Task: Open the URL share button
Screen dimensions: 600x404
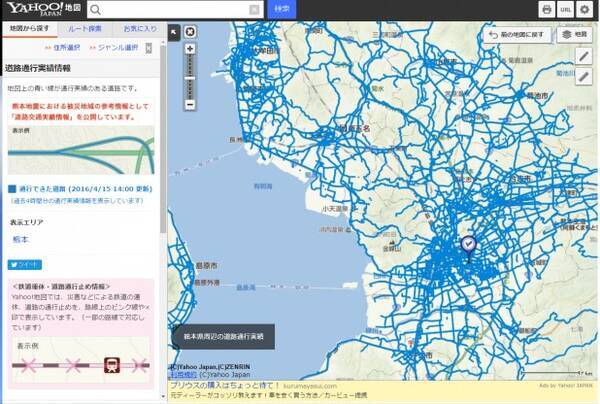Action: point(566,9)
